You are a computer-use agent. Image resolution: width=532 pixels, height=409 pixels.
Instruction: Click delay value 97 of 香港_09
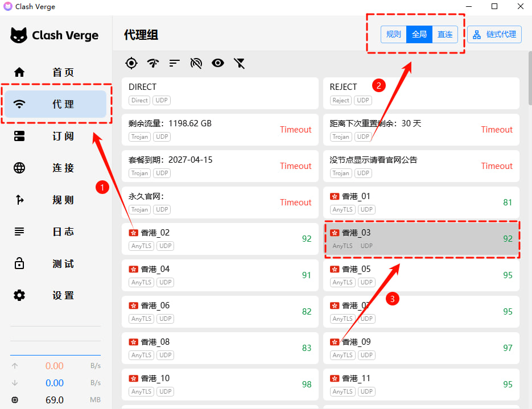click(x=508, y=348)
